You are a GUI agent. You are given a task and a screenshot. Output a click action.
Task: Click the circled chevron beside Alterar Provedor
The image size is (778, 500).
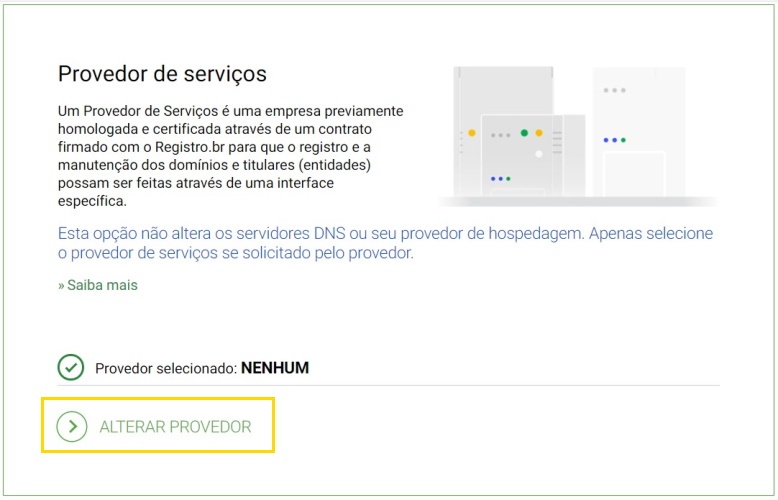pos(71,427)
